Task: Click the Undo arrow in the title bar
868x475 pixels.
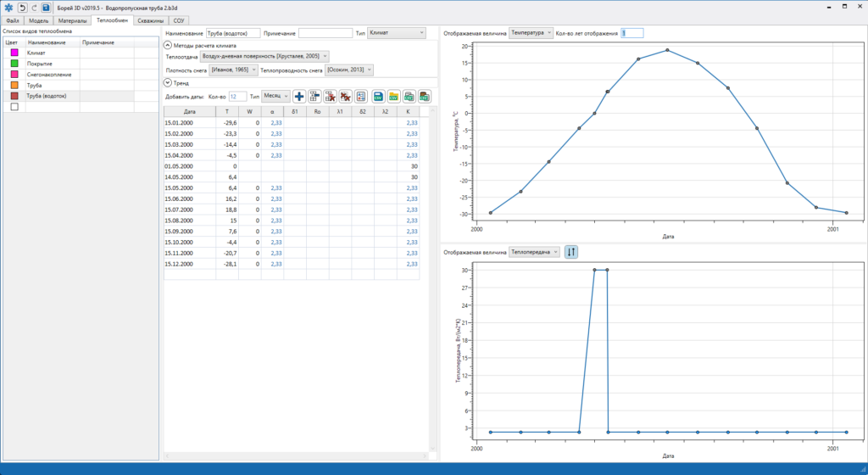Action: (22, 8)
